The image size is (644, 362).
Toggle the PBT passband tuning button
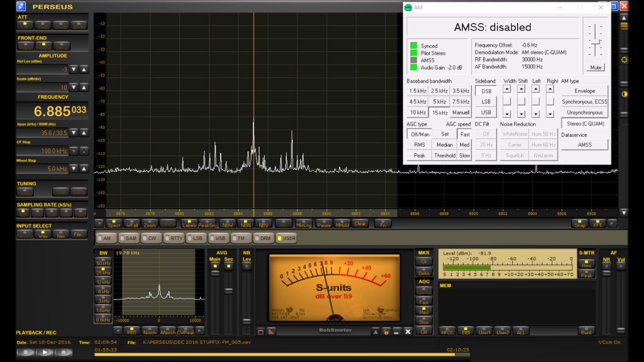[x=132, y=331]
